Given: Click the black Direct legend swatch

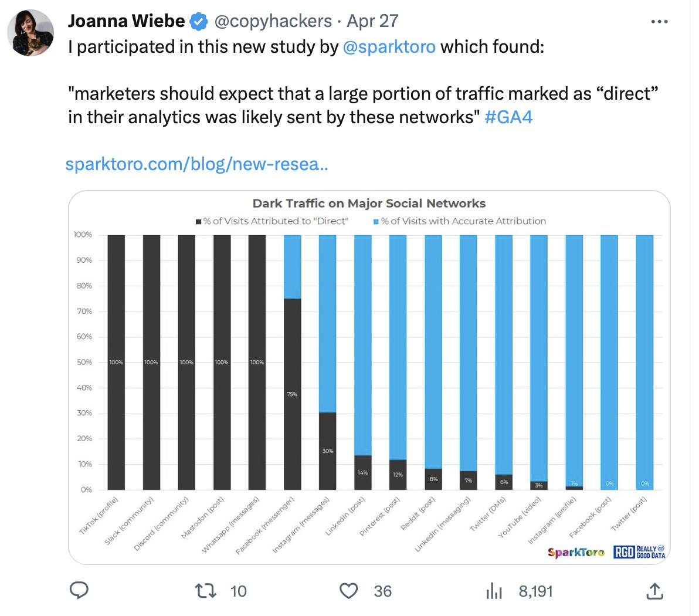Looking at the screenshot, I should (x=199, y=222).
